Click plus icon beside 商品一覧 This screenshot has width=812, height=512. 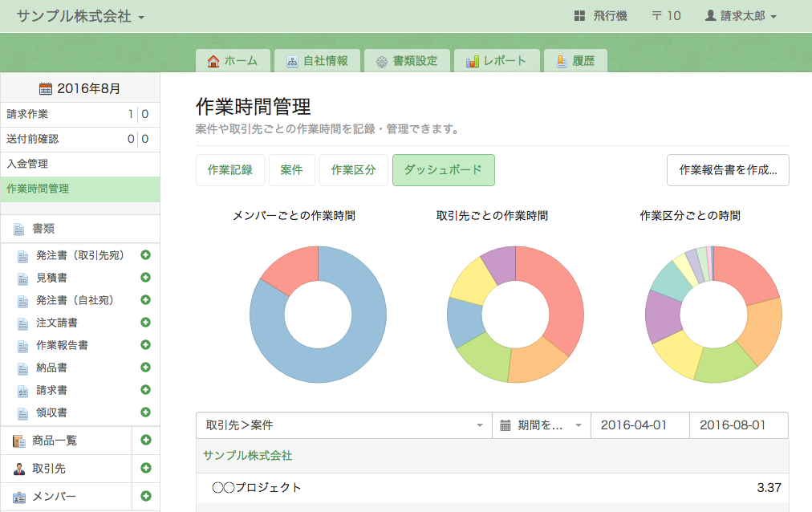click(x=146, y=440)
